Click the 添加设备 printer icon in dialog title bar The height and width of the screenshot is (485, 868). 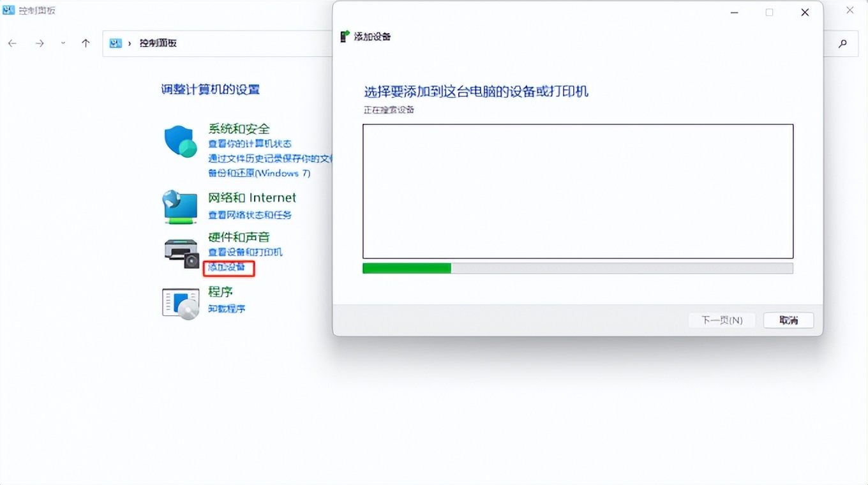(345, 36)
